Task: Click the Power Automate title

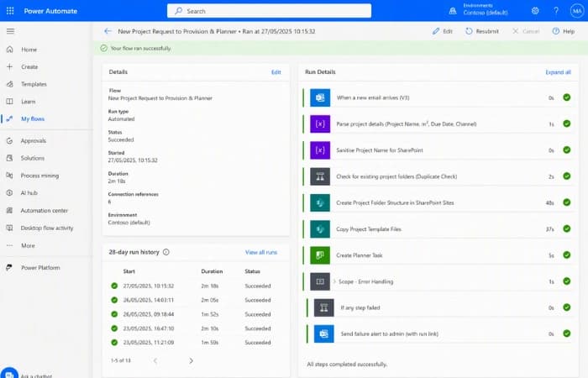Action: point(50,11)
